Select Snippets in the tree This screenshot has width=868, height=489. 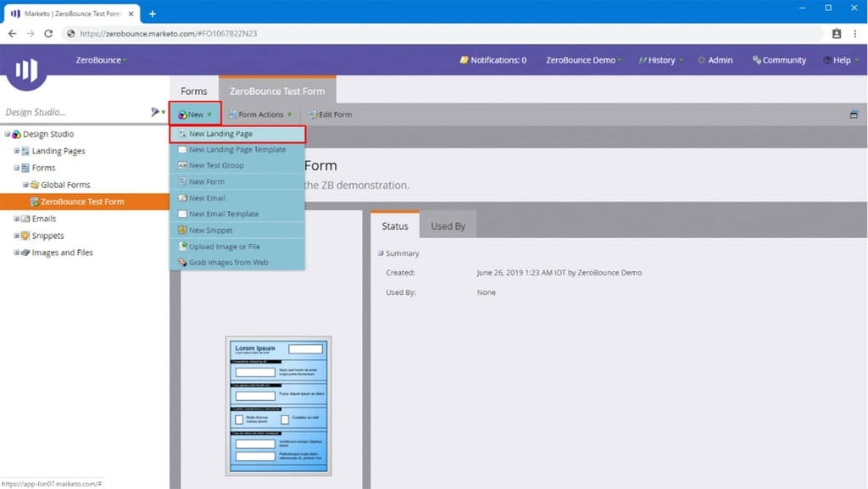point(47,236)
